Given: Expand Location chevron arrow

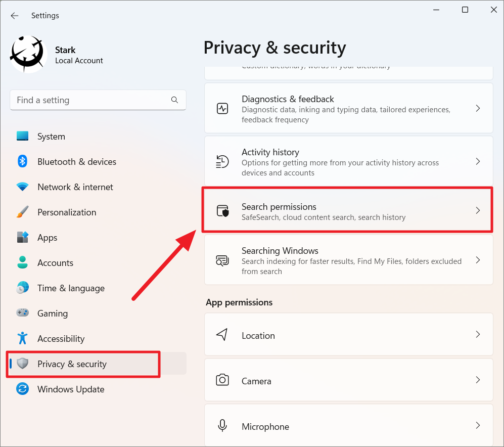Looking at the screenshot, I should pyautogui.click(x=478, y=334).
